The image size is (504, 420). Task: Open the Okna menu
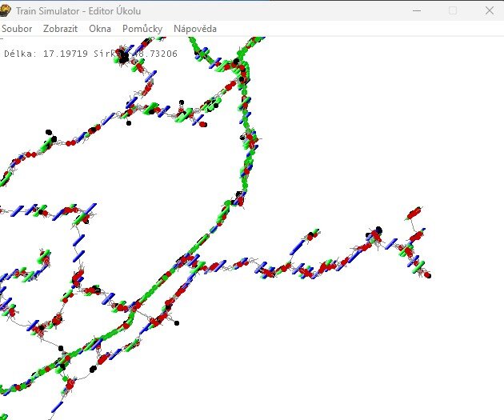click(100, 29)
